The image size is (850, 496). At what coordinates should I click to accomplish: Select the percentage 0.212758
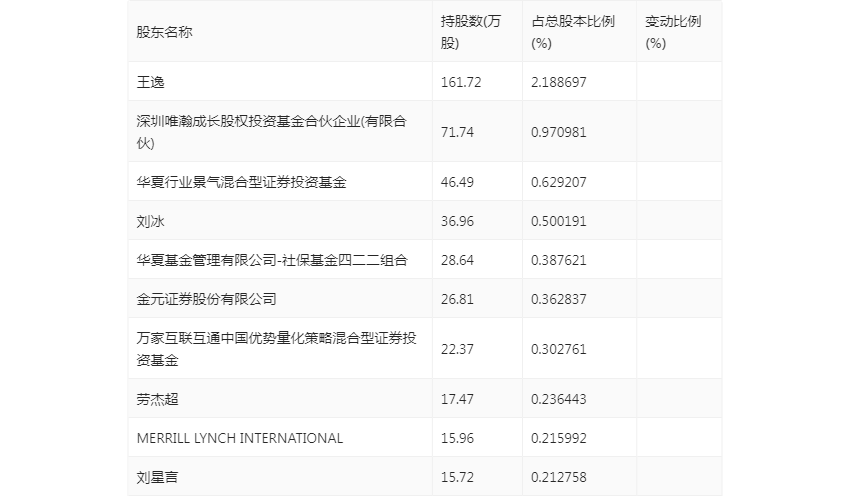point(558,476)
